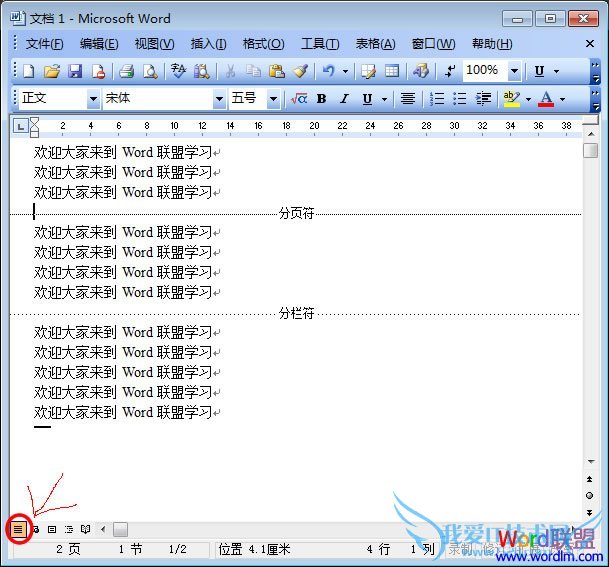Click the vertical scrollbar thumb

pyautogui.click(x=590, y=151)
